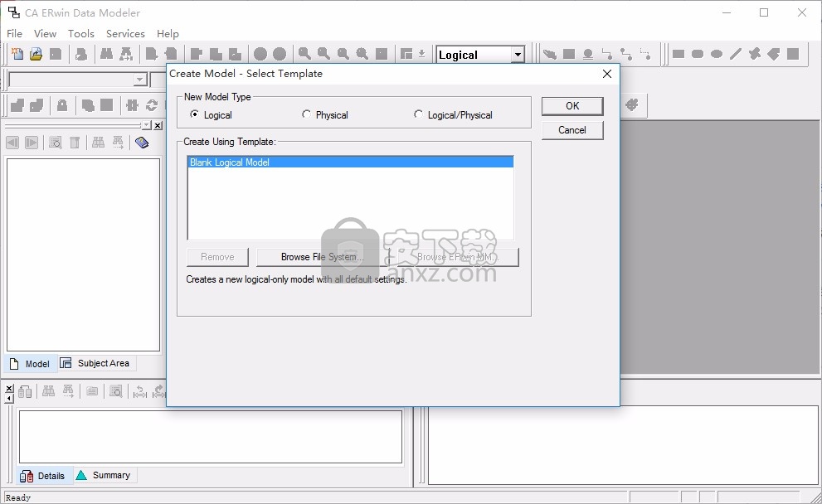This screenshot has width=822, height=504.
Task: Click the Remove button
Action: 217,257
